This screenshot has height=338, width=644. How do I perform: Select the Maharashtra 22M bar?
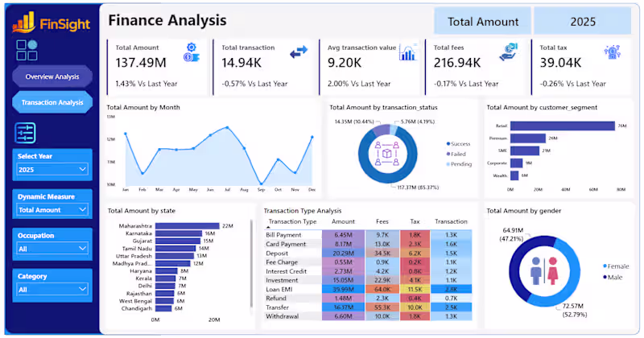coord(188,226)
